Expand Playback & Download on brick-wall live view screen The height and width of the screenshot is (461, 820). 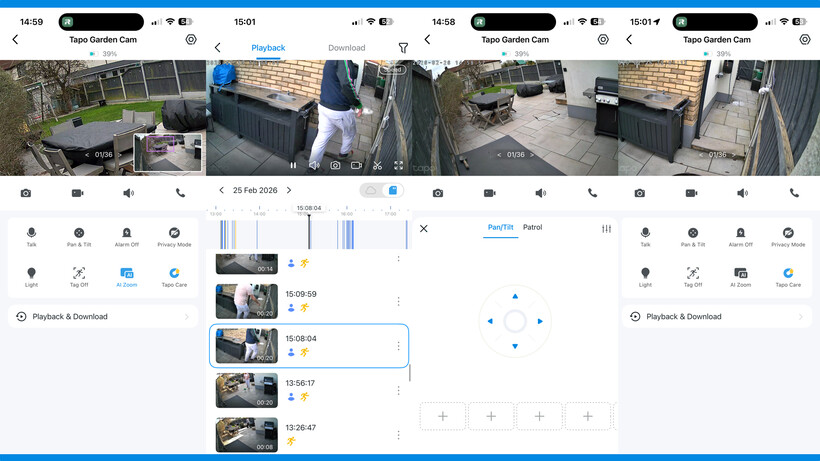coord(717,317)
